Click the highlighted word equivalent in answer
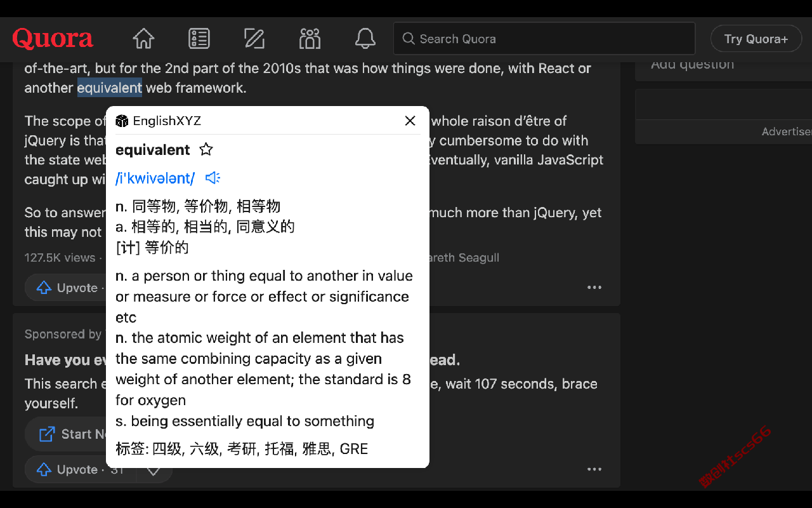The image size is (812, 508). click(110, 88)
